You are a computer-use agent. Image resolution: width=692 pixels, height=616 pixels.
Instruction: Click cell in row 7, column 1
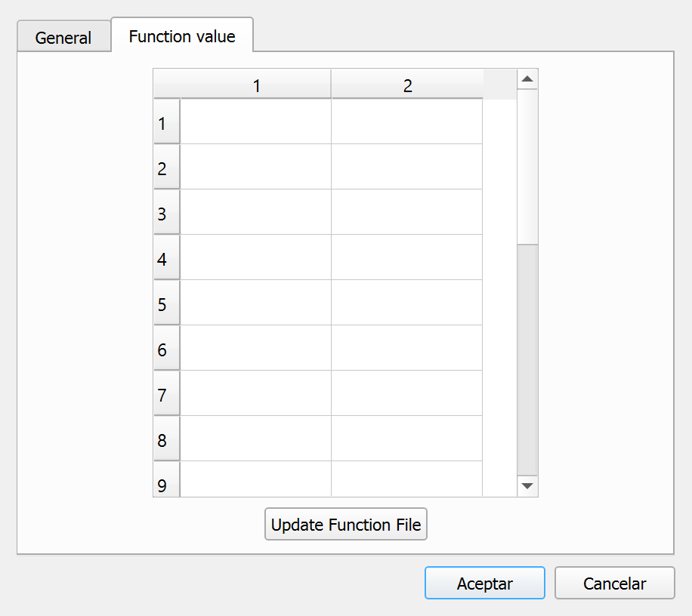256,393
